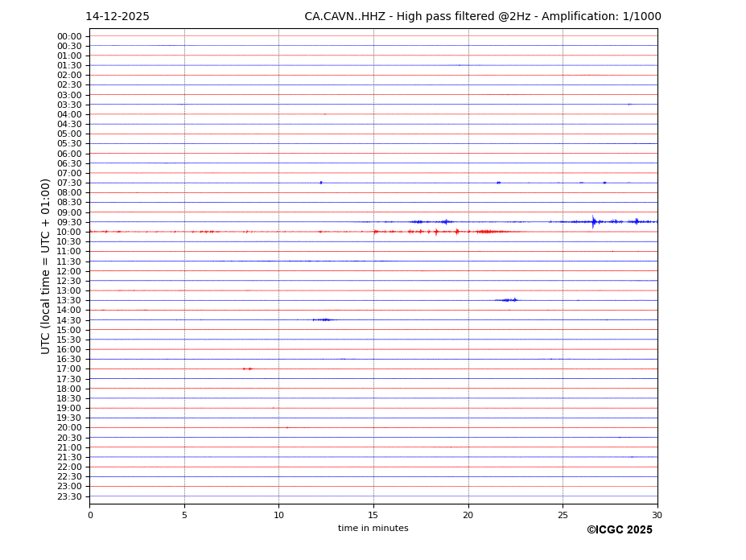Click the 00:00 row label
The width and height of the screenshot is (746, 560).
pyautogui.click(x=69, y=36)
